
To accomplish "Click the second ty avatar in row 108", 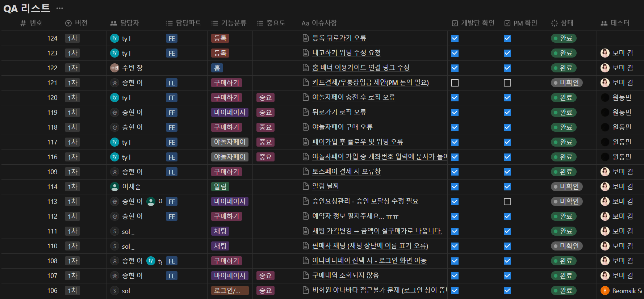I will [x=151, y=261].
